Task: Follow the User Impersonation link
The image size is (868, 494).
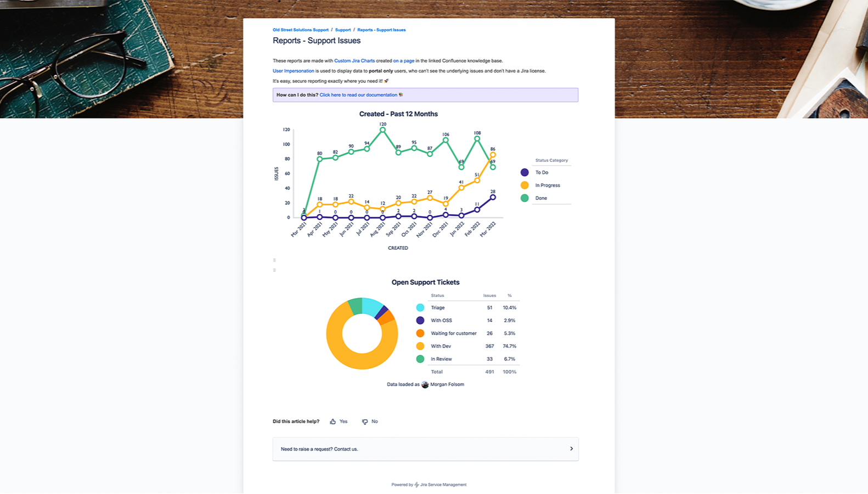Action: 294,71
